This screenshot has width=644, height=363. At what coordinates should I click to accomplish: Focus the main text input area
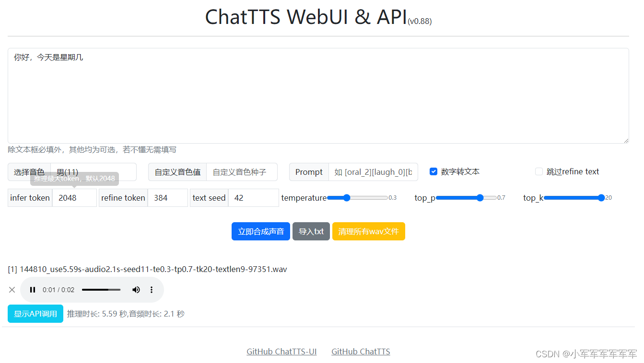point(318,96)
